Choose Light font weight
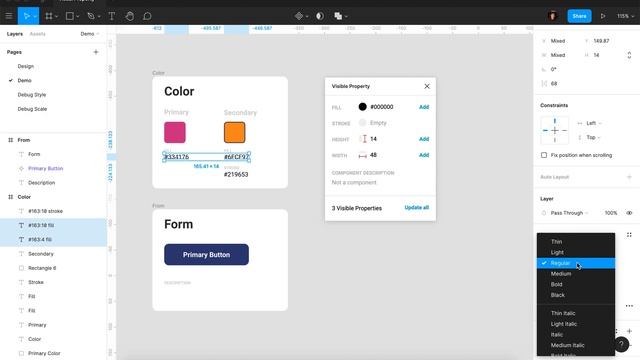The image size is (640, 360). (x=576, y=252)
